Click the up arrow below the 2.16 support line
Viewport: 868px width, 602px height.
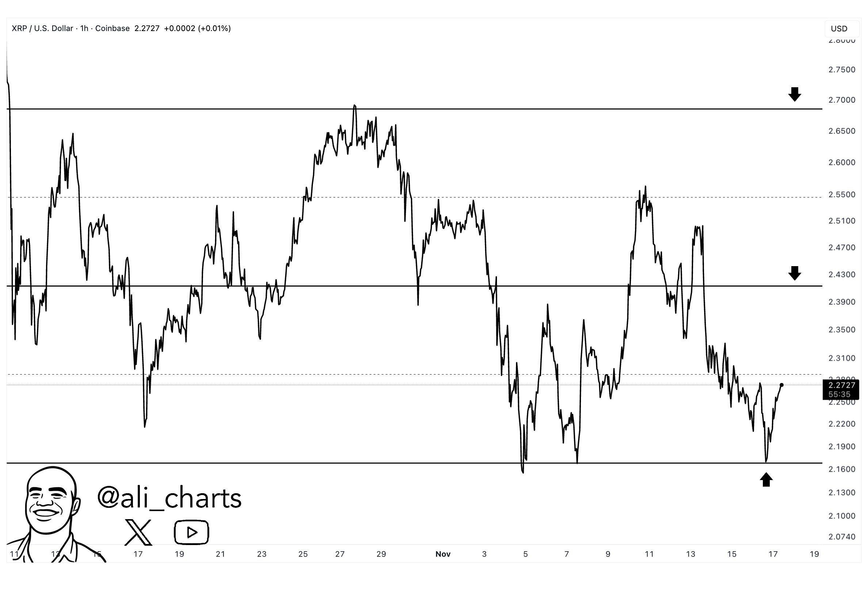point(766,480)
